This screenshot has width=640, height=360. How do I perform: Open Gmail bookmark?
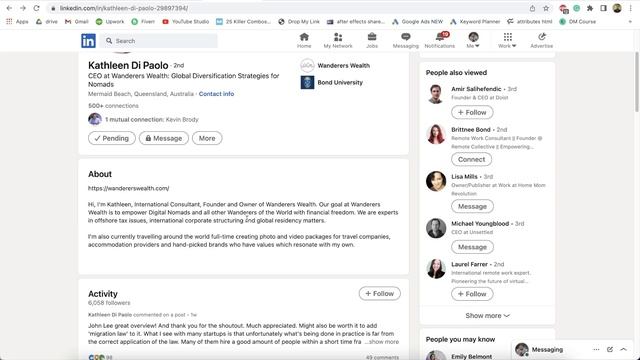76,22
